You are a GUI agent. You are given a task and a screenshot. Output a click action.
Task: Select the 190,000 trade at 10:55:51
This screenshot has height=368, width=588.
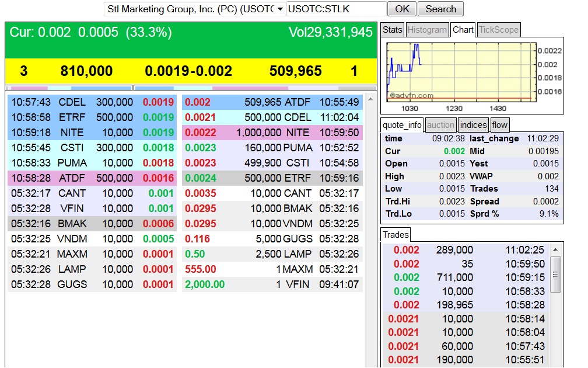click(x=466, y=360)
